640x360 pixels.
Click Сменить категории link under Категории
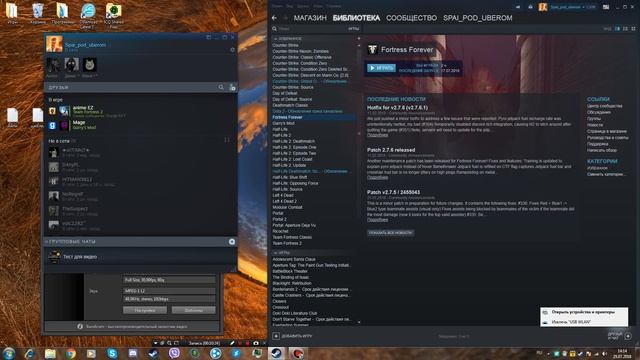click(605, 174)
